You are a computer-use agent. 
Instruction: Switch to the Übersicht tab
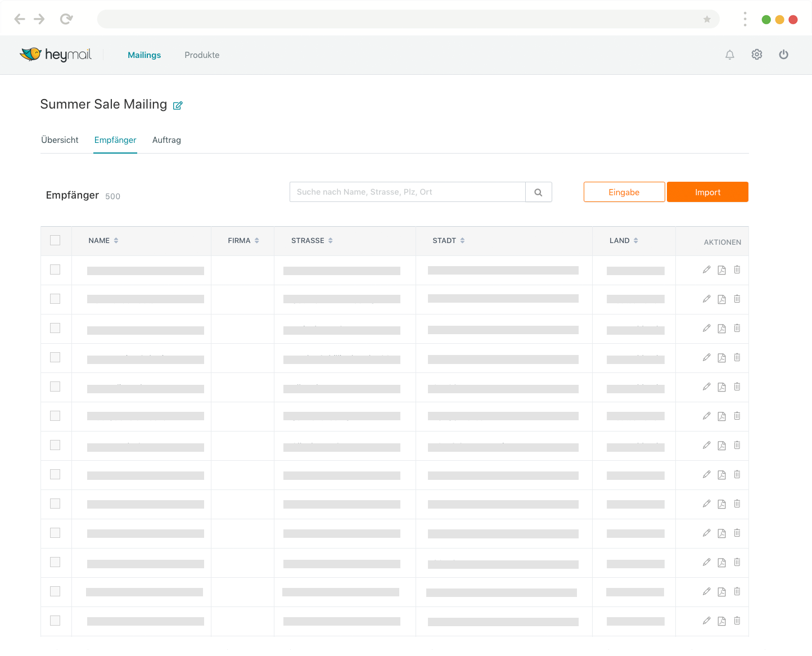[60, 140]
